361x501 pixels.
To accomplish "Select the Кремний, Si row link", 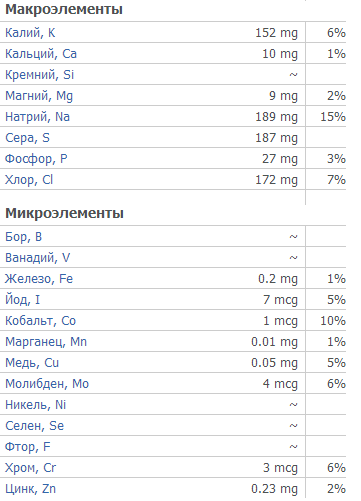I will tap(39, 75).
